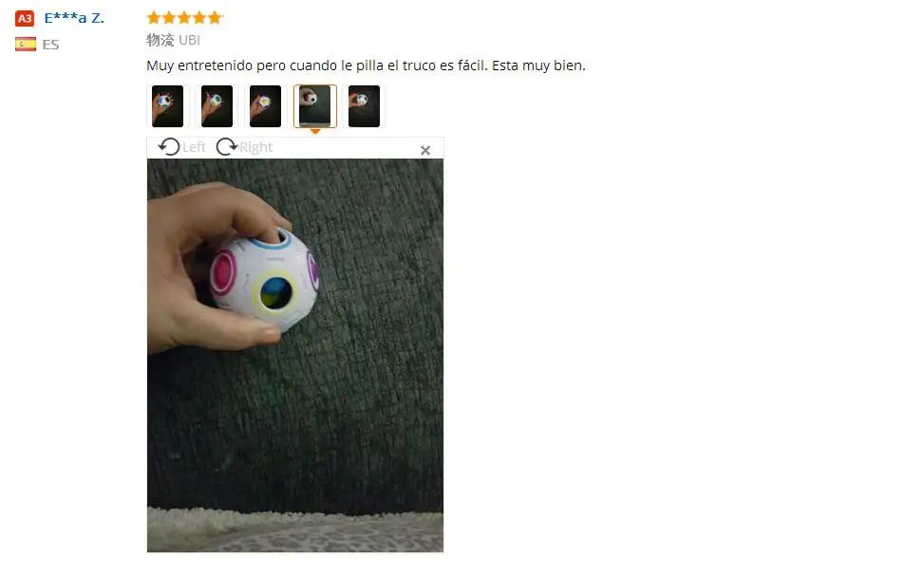Click the orange A3 buyer level badge
The image size is (924, 561).
25,19
